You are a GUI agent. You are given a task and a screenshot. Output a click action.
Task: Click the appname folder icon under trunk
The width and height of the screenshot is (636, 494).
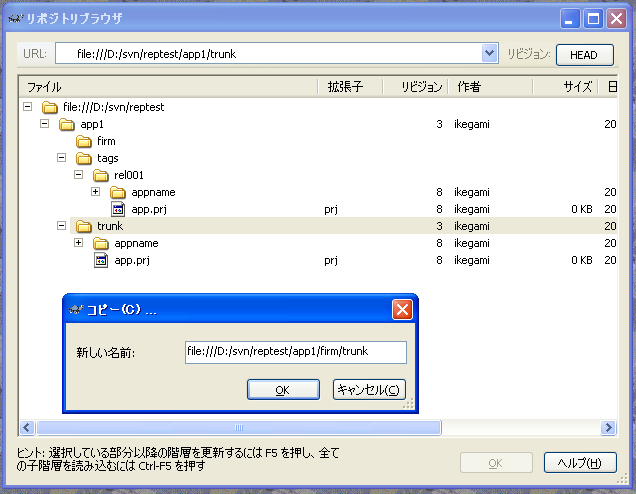(x=101, y=243)
